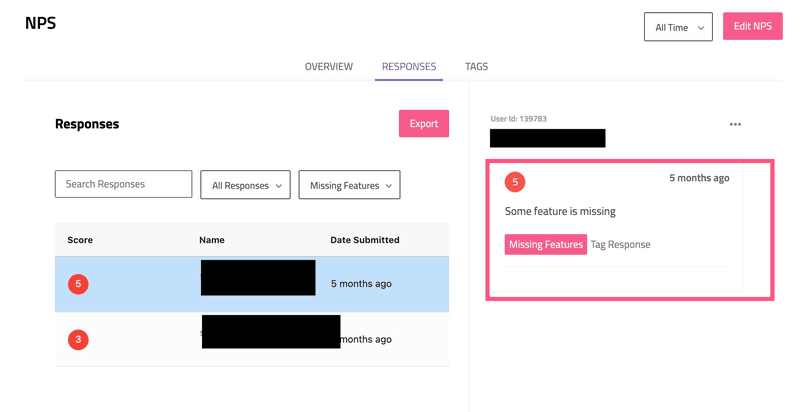Select the highlighted row's date submitted cell
Image resolution: width=800 pixels, height=412 pixels.
click(x=361, y=284)
